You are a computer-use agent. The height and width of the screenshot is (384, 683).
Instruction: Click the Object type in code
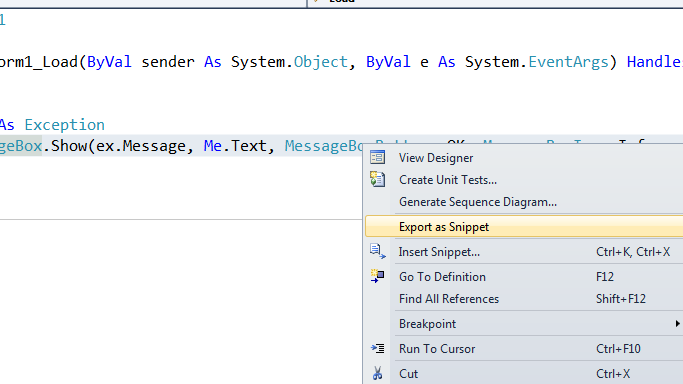[321, 62]
